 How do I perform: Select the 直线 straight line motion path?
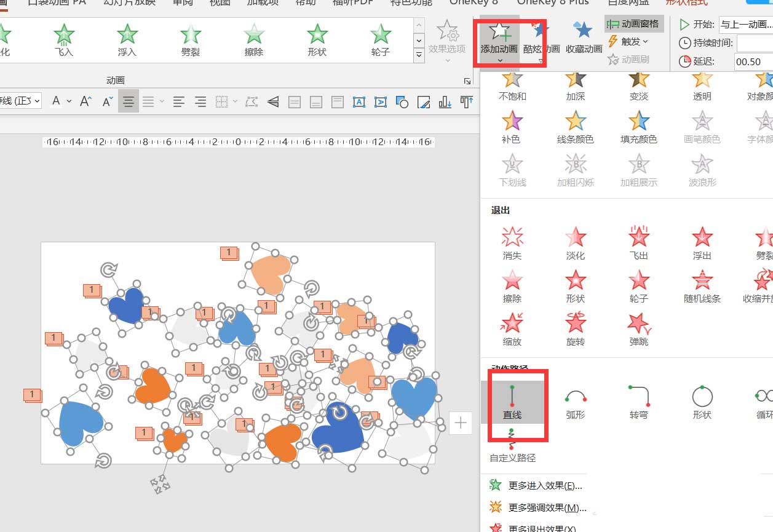[517, 403]
